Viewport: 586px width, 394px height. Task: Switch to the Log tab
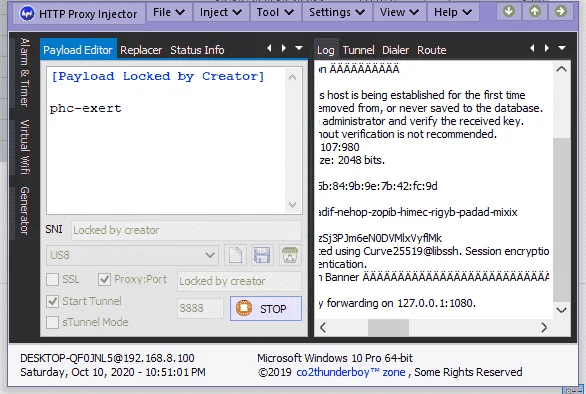point(326,50)
